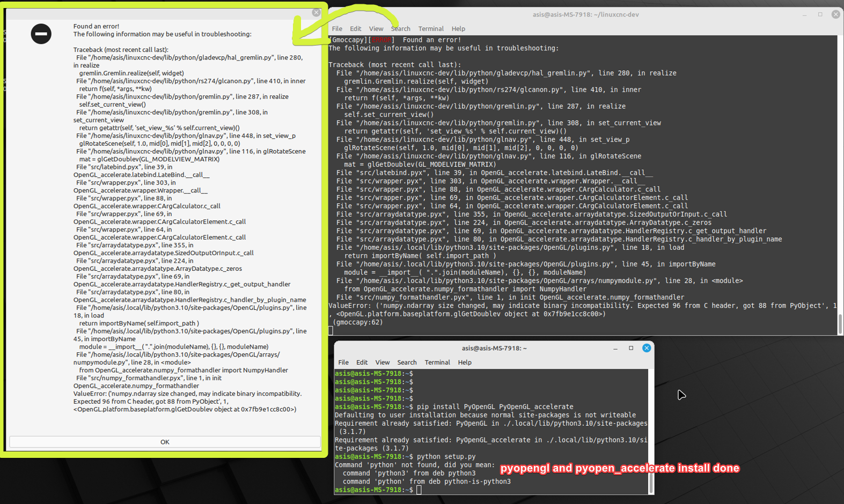Click 'from OpenGL_accelerate.numpy_formathandler import NumpyHandler' terminal line
Image resolution: width=844 pixels, height=504 pixels.
click(x=465, y=289)
